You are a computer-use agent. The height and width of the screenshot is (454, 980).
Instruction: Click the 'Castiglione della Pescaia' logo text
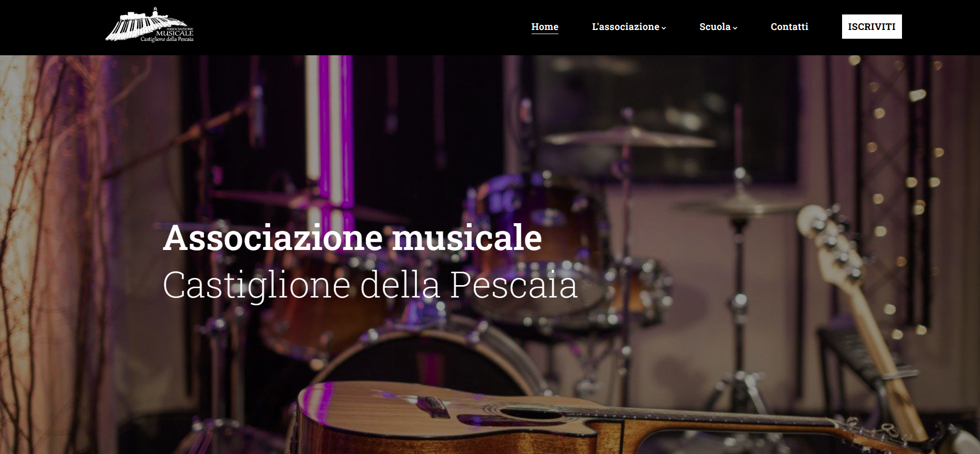point(167,39)
